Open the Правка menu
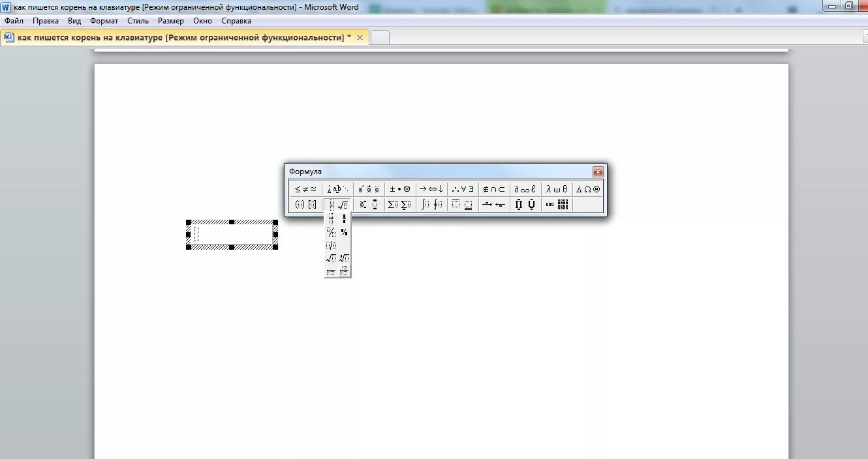868x459 pixels. pyautogui.click(x=46, y=21)
